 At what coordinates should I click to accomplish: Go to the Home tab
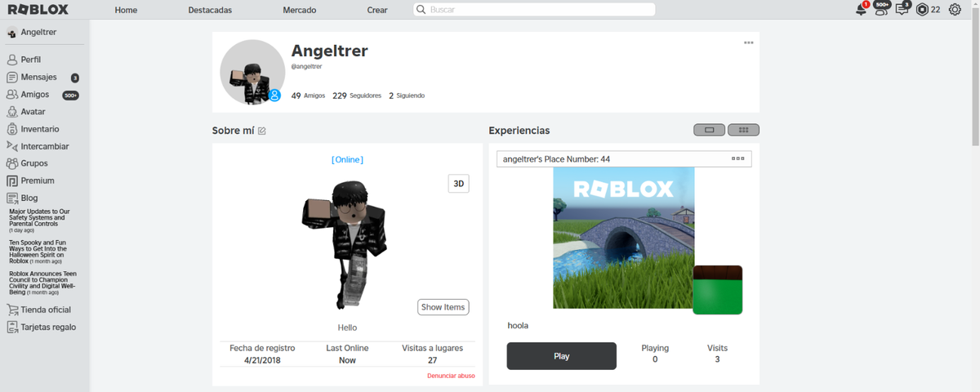[126, 10]
